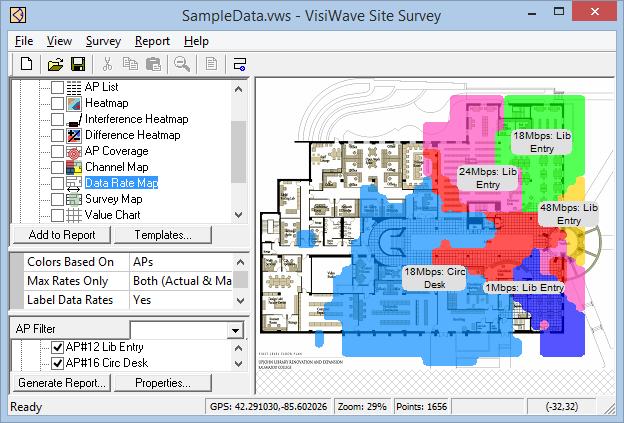Click the AP List grid icon
The height and width of the screenshot is (423, 624).
pyautogui.click(x=74, y=87)
